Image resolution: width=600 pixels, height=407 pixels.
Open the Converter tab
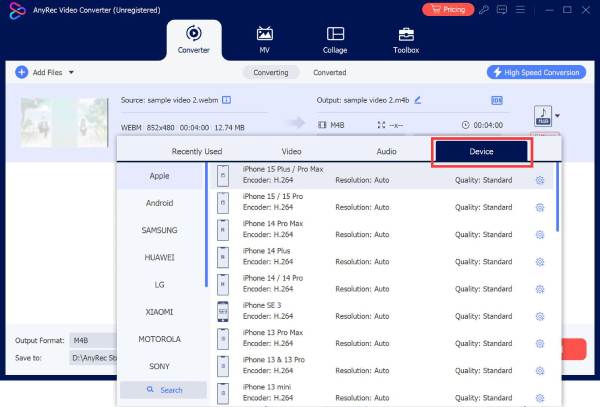pyautogui.click(x=194, y=40)
